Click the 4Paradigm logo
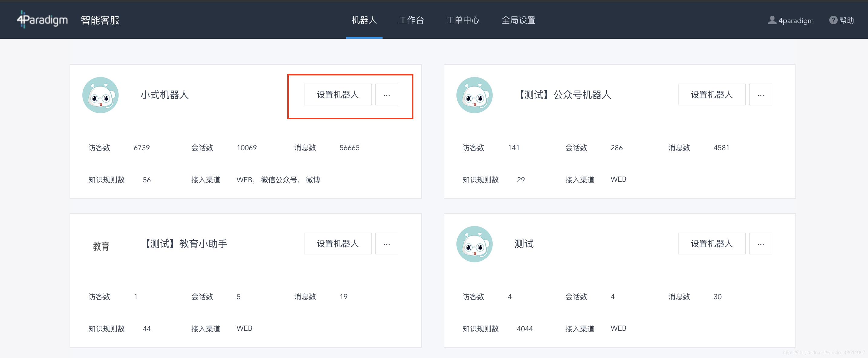Viewport: 868px width, 358px height. point(42,20)
